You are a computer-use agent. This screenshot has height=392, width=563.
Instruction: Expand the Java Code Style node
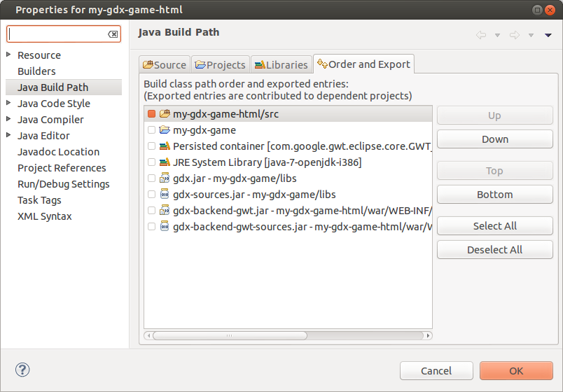pos(8,103)
